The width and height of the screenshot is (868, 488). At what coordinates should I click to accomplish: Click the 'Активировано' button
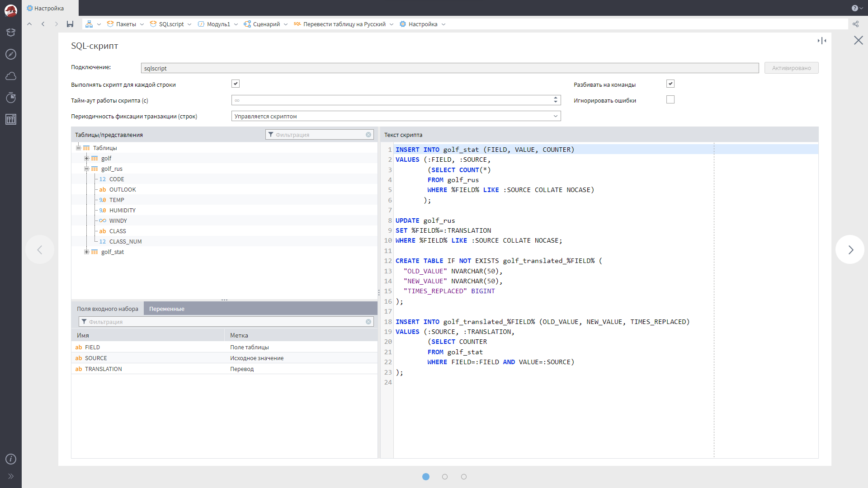click(791, 68)
